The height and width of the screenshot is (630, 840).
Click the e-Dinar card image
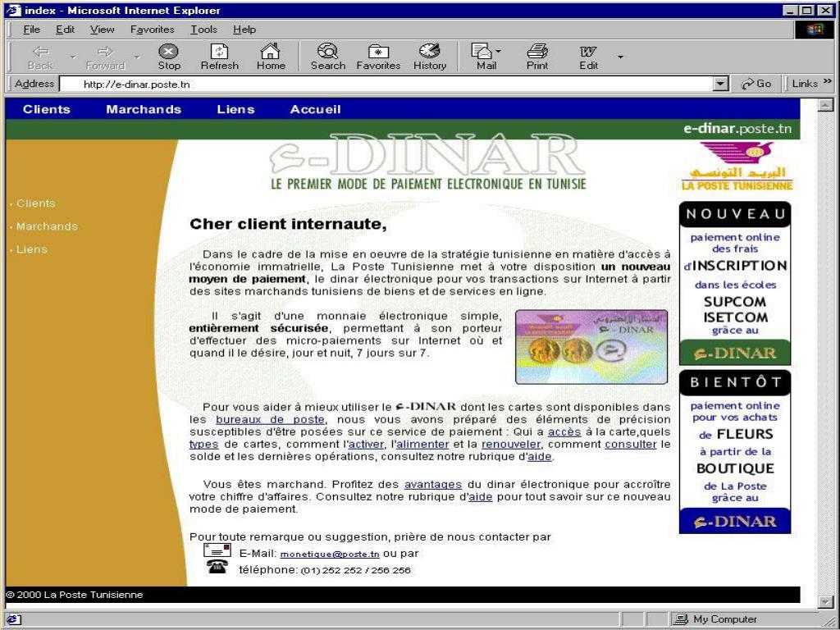coord(591,347)
